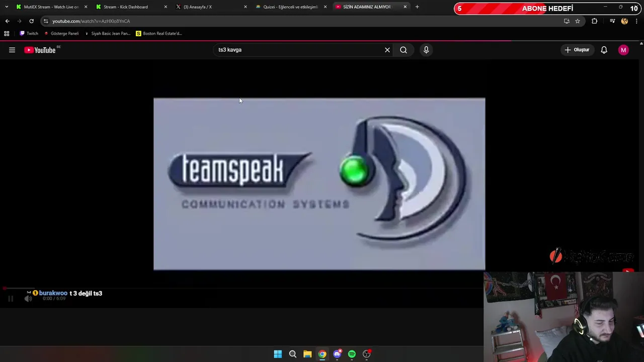Open the Gösterge Paneli bookmark

pyautogui.click(x=61, y=34)
